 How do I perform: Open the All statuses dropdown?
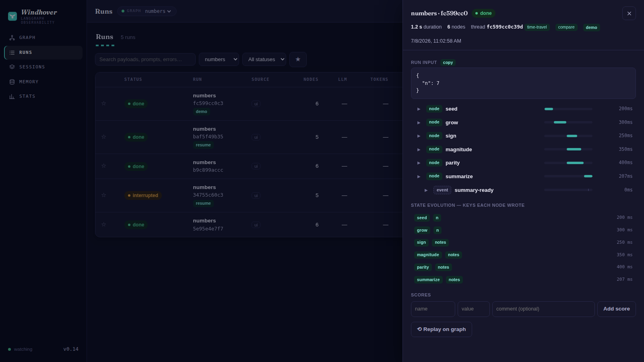pyautogui.click(x=264, y=60)
